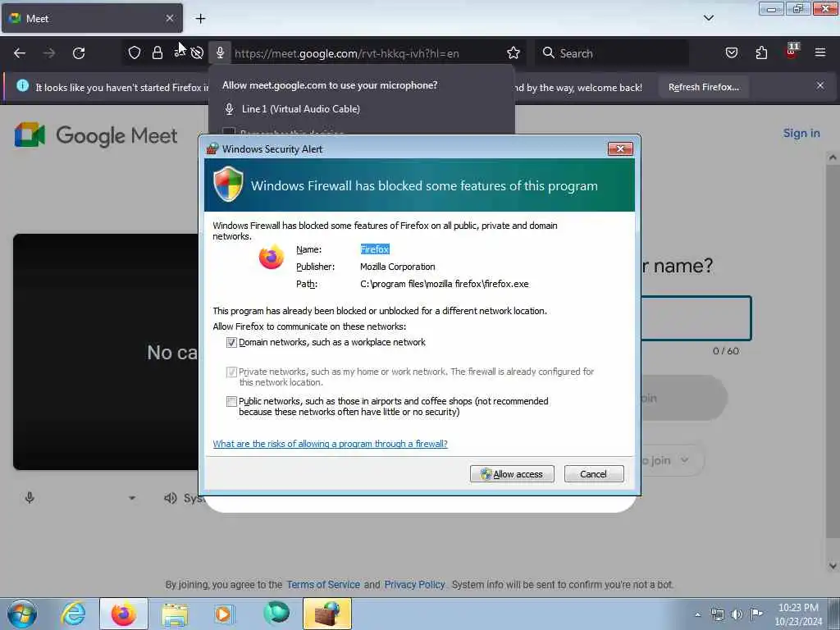Open Save to Pocket icon
The image size is (840, 630).
coord(731,52)
